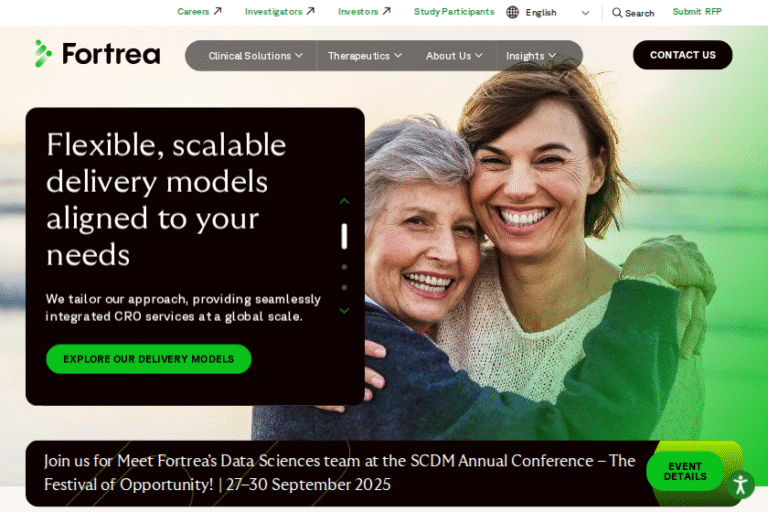
Task: Click the globe language icon
Action: [512, 12]
